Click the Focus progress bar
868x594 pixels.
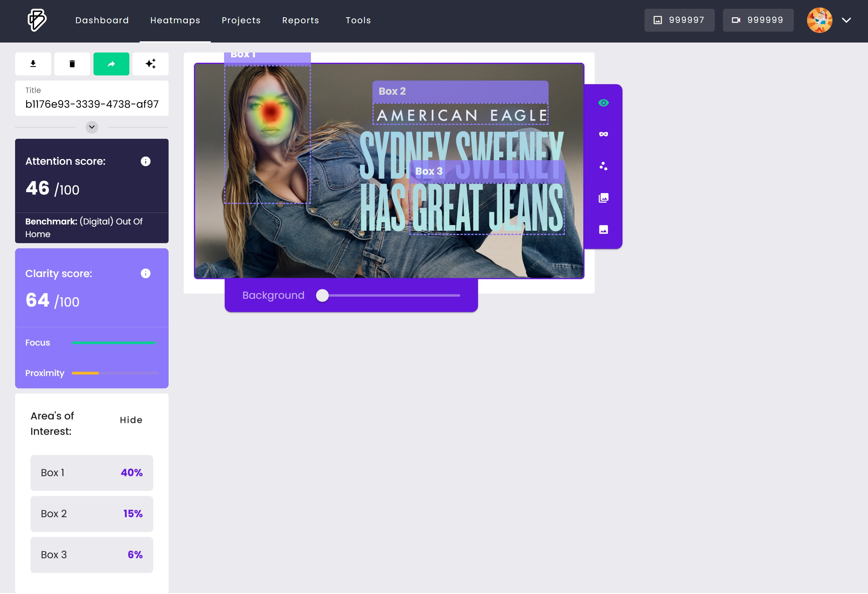(115, 343)
